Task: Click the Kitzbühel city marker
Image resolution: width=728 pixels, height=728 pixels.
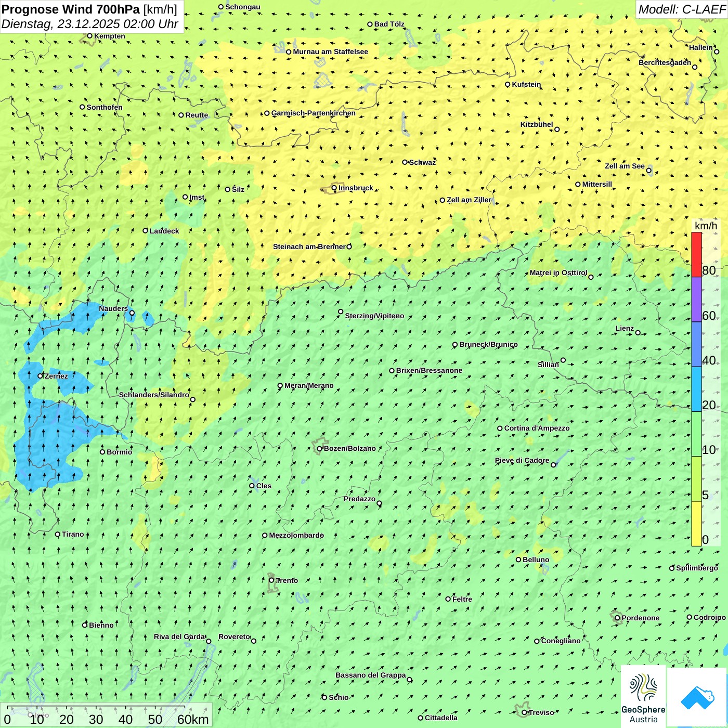Action: (x=557, y=129)
